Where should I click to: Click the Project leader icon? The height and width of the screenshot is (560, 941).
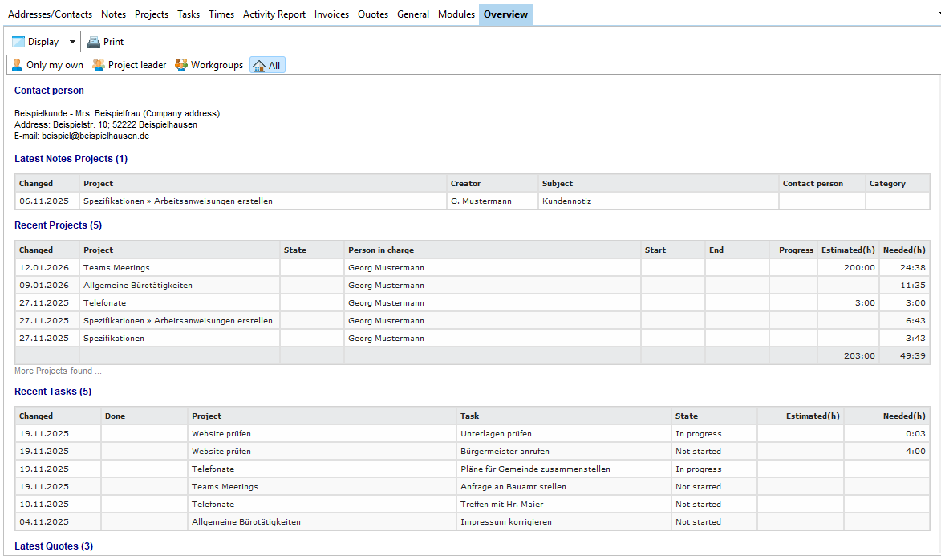point(99,65)
